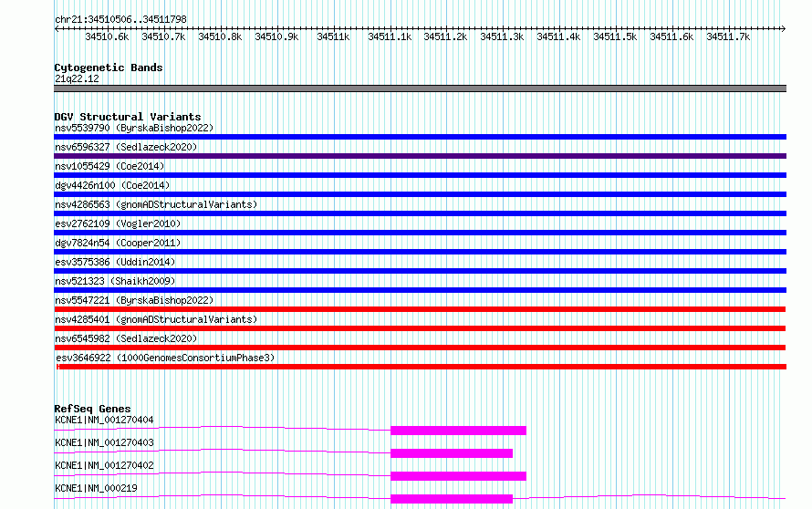Screen dimensions: 812x509
Task: Click ruler position 34511.5k
Action: (615, 36)
